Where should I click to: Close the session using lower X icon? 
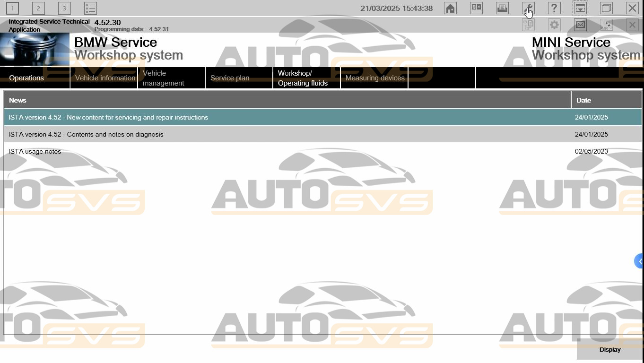(x=632, y=25)
